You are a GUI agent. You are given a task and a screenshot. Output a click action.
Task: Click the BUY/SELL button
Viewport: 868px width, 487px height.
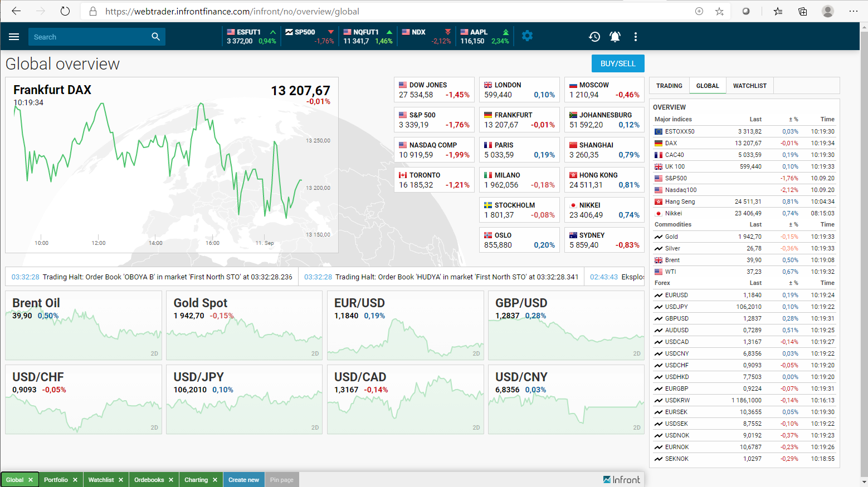(618, 63)
